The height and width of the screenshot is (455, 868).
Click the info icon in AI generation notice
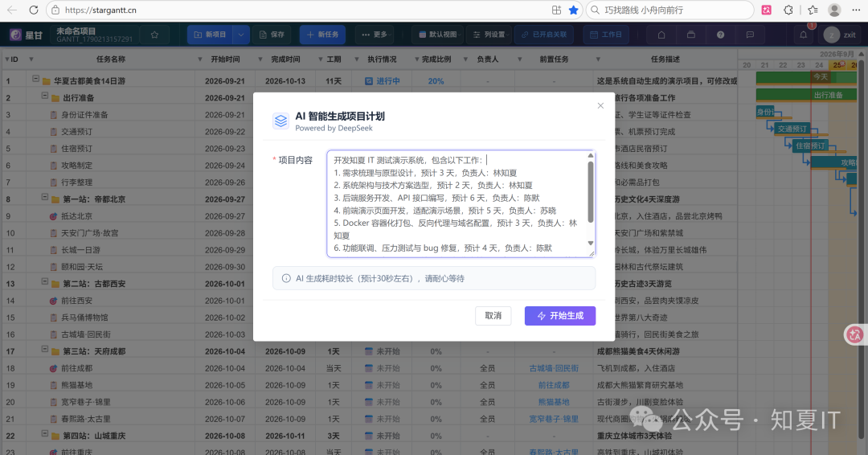(286, 278)
